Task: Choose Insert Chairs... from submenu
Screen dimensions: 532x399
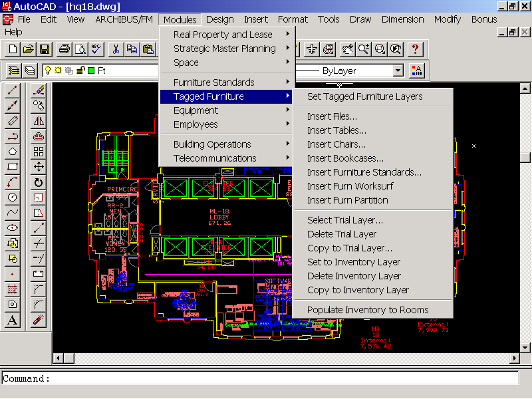Action: [x=373, y=144]
